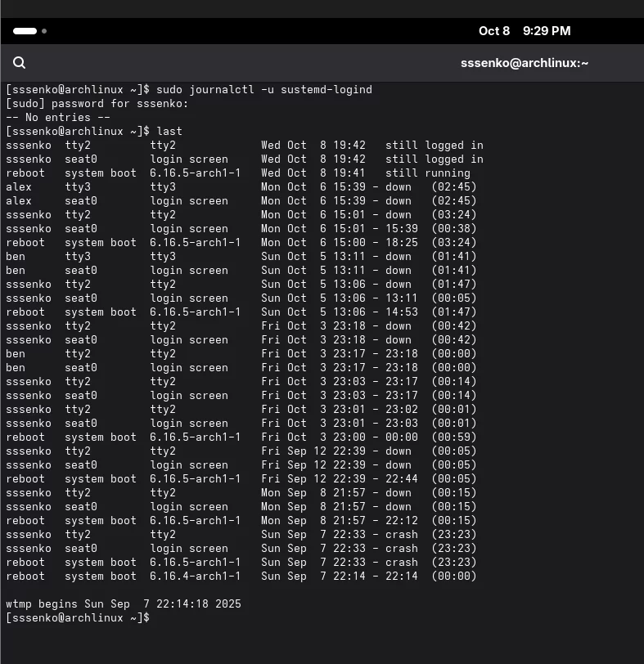Click the sudo journalctl -u sustemd-logind command
Viewport: 644px width, 664px height.
[263, 89]
